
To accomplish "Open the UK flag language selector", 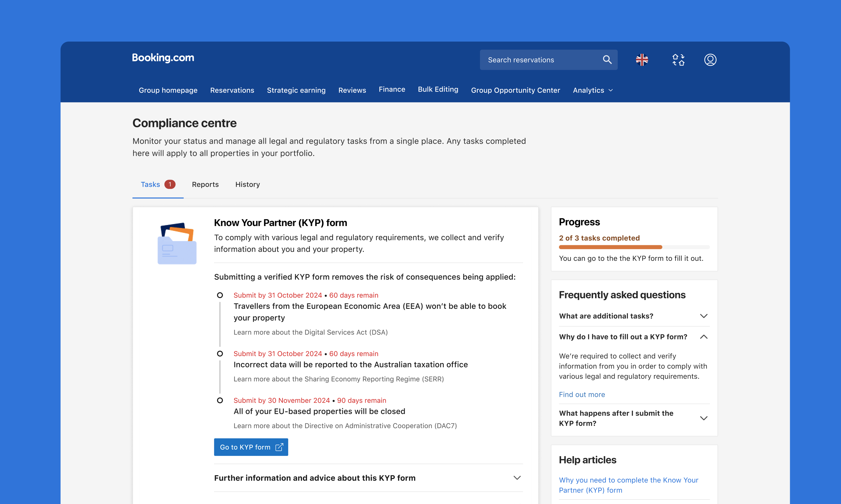I will pos(642,60).
